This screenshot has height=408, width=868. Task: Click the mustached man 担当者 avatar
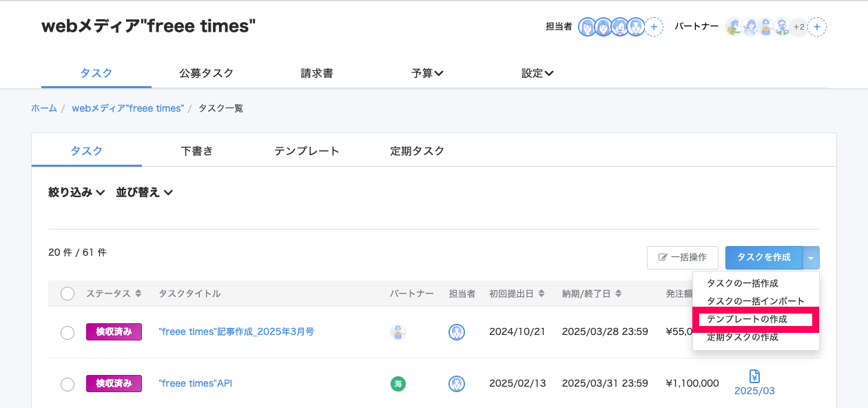pyautogui.click(x=619, y=27)
